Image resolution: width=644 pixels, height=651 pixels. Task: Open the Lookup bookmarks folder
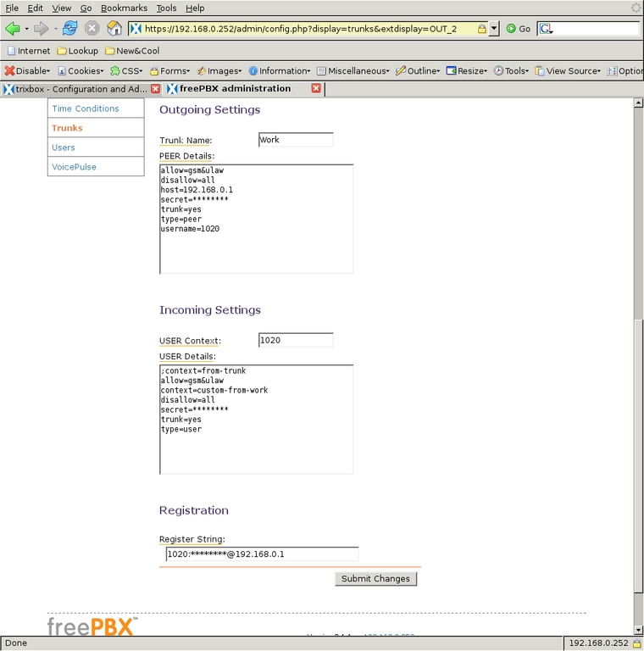[x=77, y=51]
